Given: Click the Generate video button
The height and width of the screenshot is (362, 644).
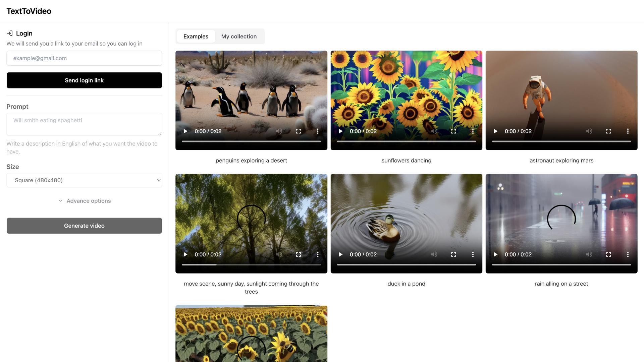Looking at the screenshot, I should tap(84, 226).
